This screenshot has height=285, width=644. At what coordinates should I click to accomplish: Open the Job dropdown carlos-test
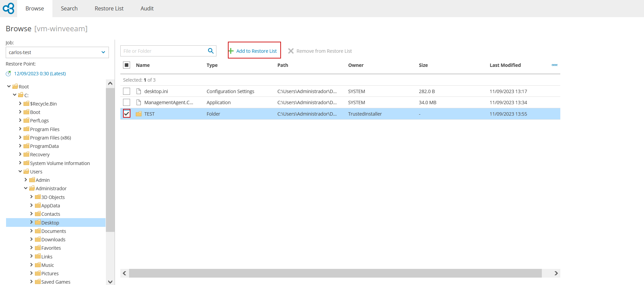57,52
